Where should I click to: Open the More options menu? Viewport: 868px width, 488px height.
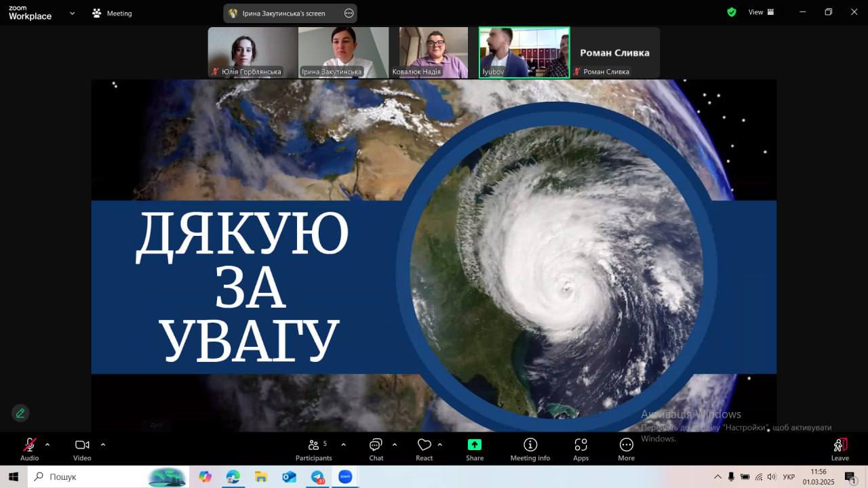click(x=626, y=449)
